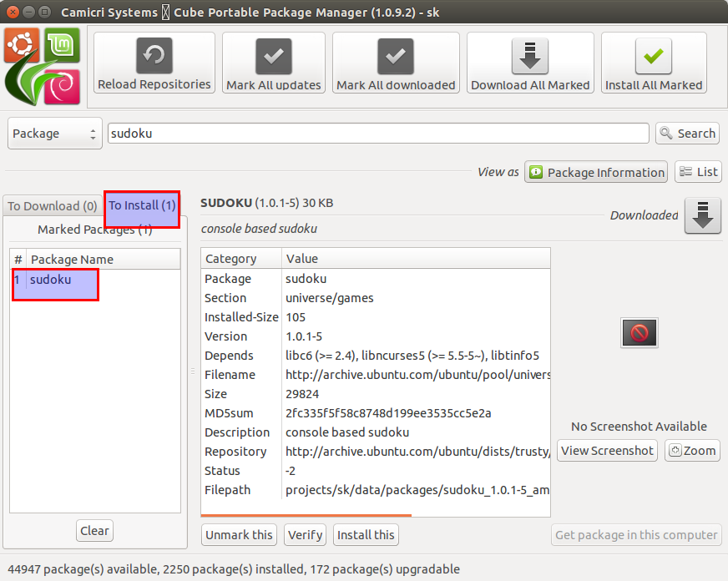Select the Repository URL value
The width and height of the screenshot is (728, 581).
417,452
